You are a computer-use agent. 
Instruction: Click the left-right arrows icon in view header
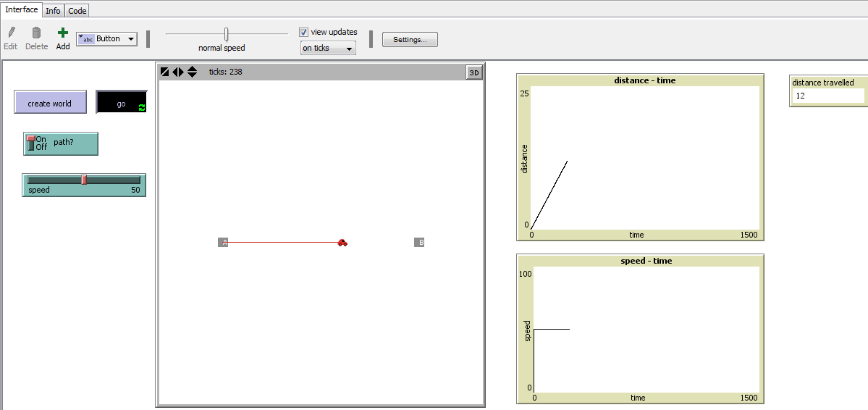pyautogui.click(x=178, y=72)
